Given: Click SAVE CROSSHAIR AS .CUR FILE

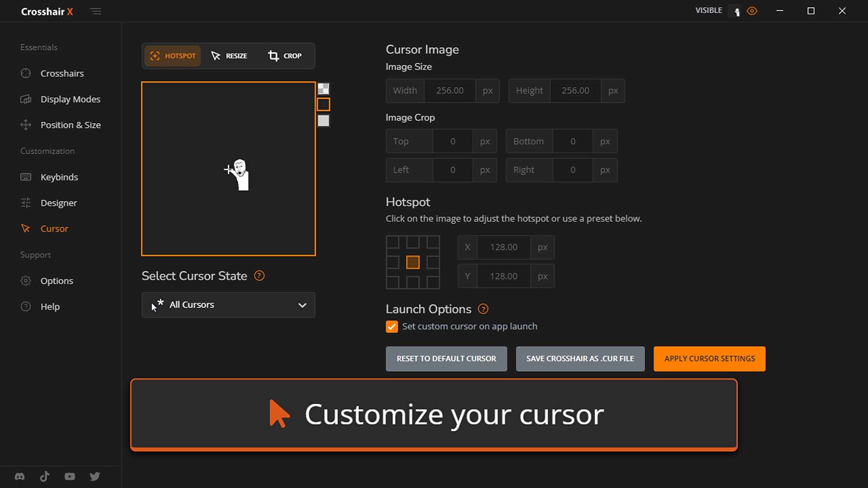Looking at the screenshot, I should [580, 359].
